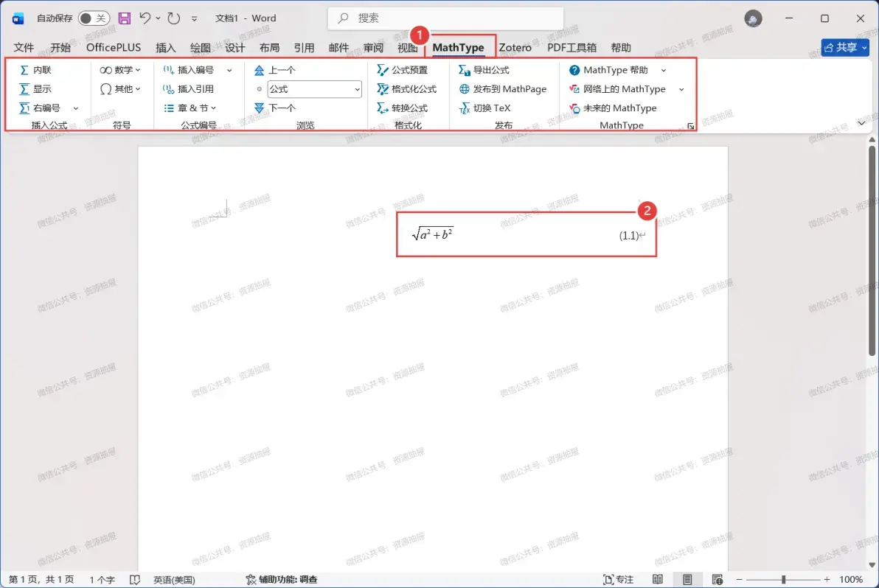The width and height of the screenshot is (879, 588).
Task: Open the undo history dropdown
Action: point(158,18)
